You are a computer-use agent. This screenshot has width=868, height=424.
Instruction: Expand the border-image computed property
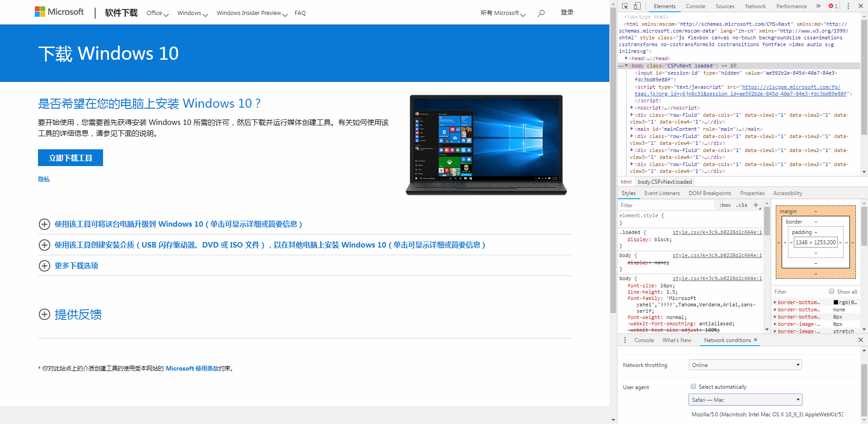775,324
